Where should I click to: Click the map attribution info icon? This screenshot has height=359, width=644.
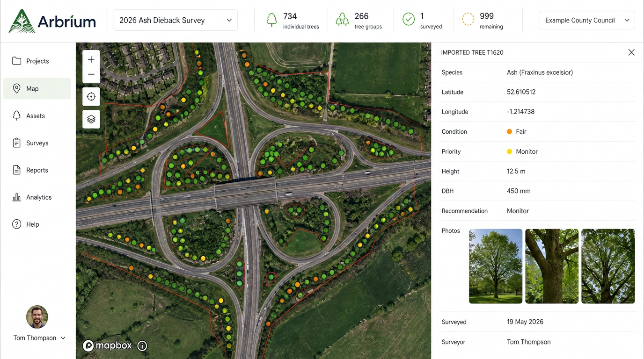pyautogui.click(x=142, y=346)
